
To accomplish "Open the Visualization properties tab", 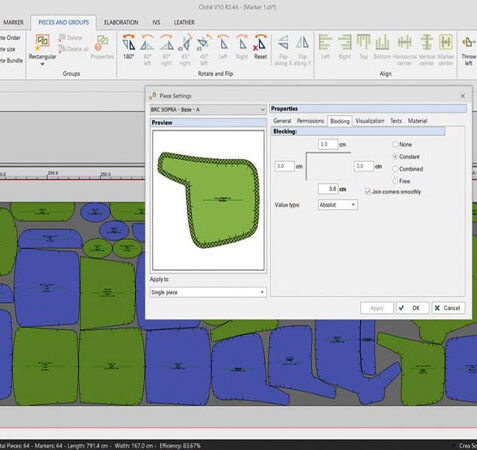I will pyautogui.click(x=370, y=121).
